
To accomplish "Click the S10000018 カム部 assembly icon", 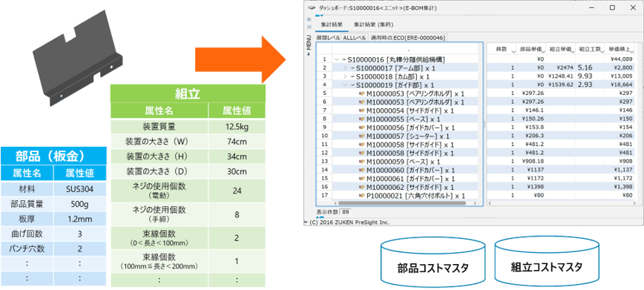I will [352, 77].
